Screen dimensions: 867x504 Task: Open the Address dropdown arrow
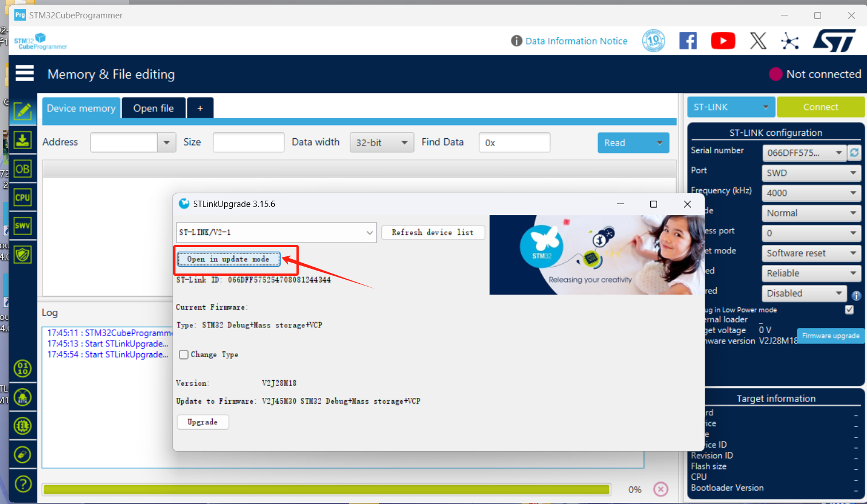[166, 142]
